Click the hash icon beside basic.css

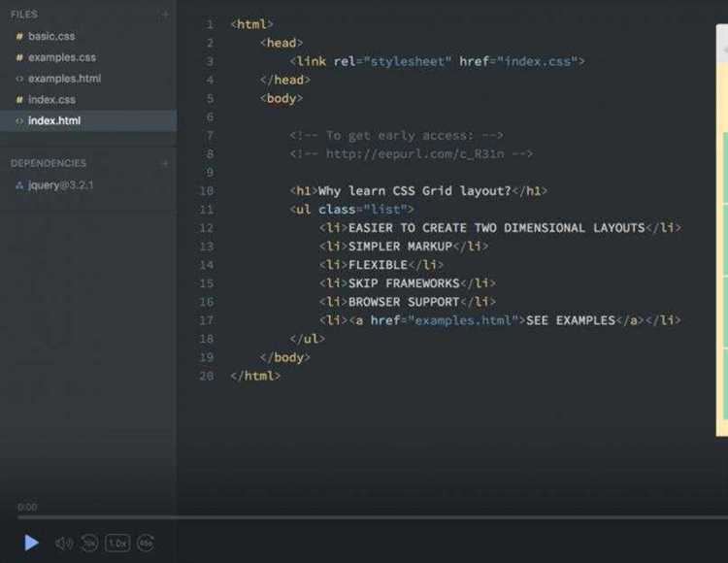click(19, 37)
